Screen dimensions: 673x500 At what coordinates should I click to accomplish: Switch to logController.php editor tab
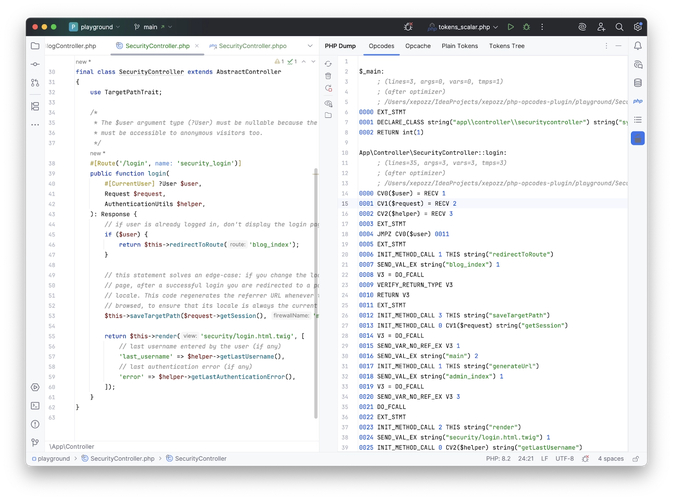pos(71,46)
